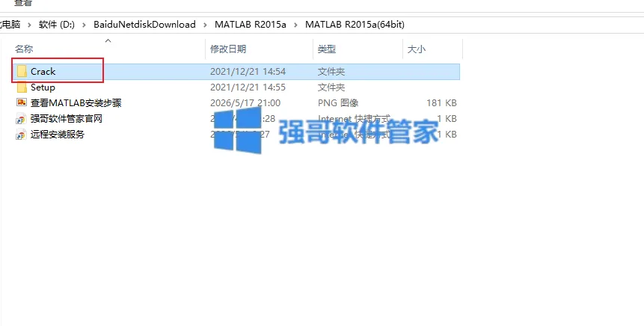Viewport: 644px width, 326px height.
Task: Sort by 类型 column header
Action: tap(327, 49)
